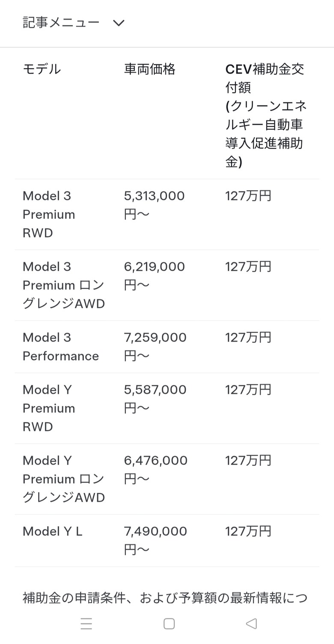Viewport: 334px width, 644px height.
Task: Tap the Android recent apps icon
Action: 86,623
